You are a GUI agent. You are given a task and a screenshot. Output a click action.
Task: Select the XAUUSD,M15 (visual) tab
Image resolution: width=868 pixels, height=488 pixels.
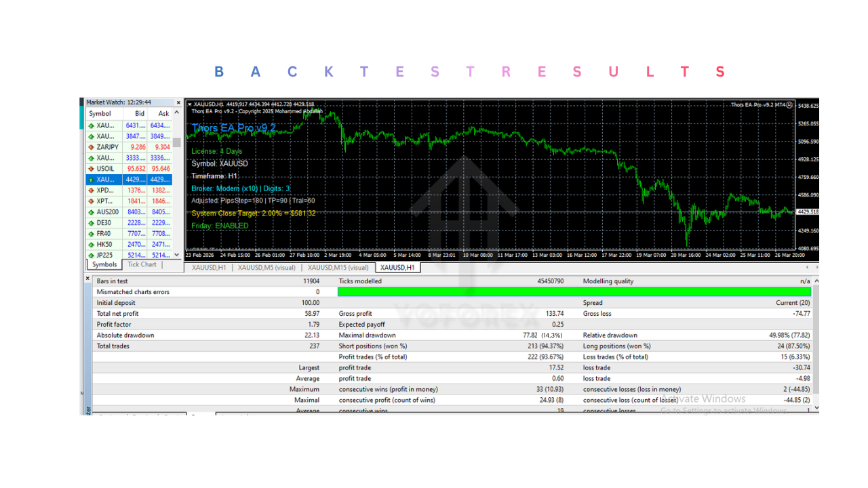pos(339,267)
